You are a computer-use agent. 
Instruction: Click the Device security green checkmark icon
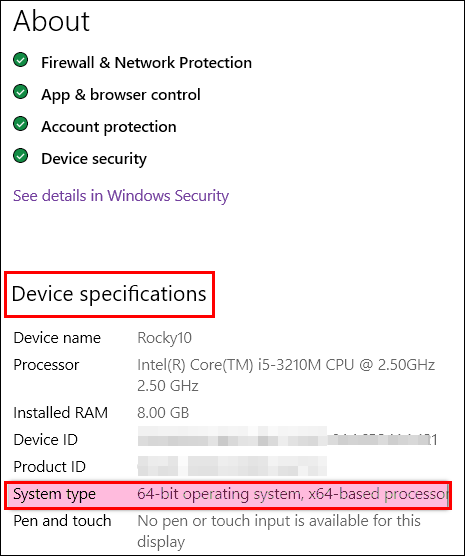tap(21, 156)
